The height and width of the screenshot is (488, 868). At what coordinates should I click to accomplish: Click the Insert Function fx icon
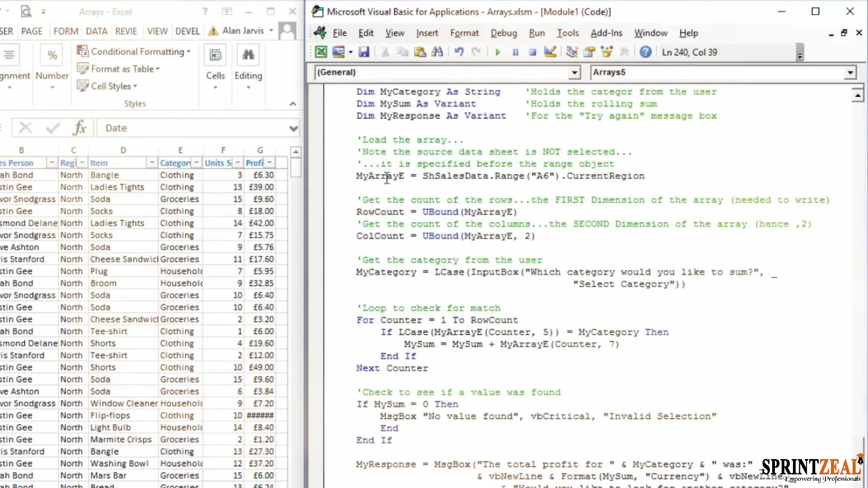pos(80,128)
